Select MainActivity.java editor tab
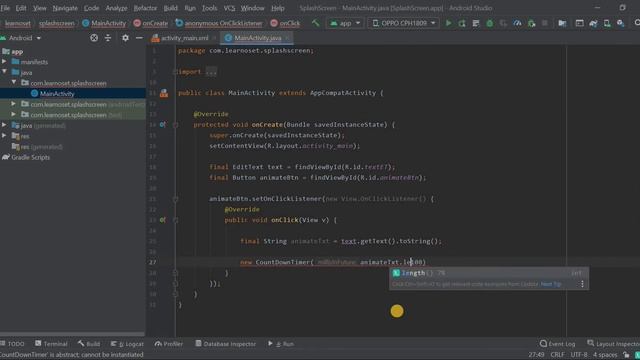The height and width of the screenshot is (360, 640). pos(257,38)
